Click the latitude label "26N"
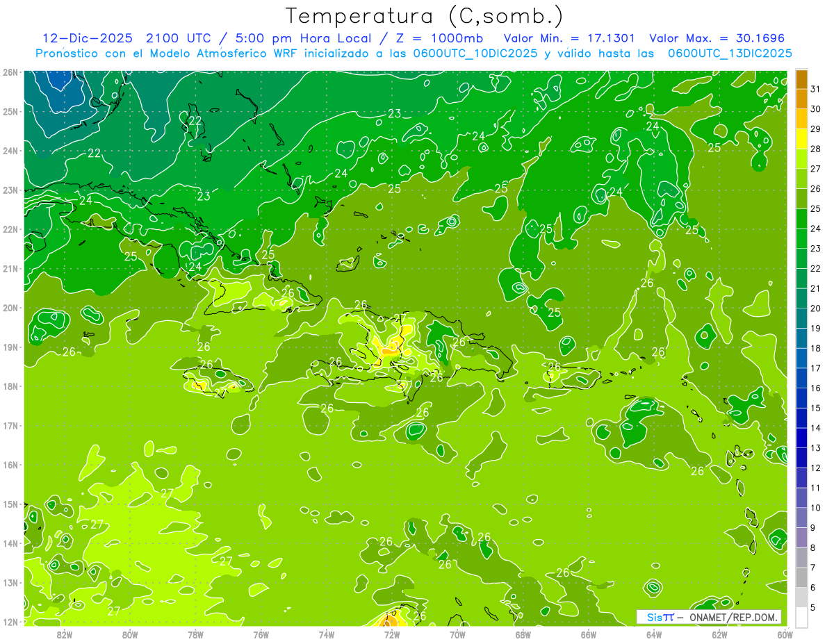 point(10,72)
